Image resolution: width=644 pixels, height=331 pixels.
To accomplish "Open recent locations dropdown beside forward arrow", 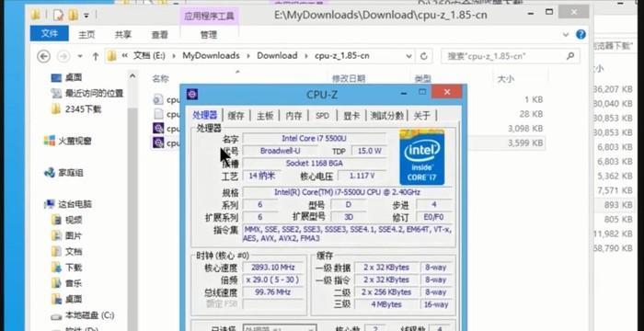I will (x=80, y=56).
